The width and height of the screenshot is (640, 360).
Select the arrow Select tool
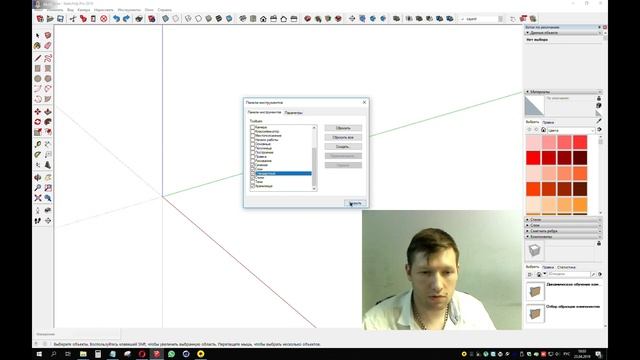click(x=38, y=36)
